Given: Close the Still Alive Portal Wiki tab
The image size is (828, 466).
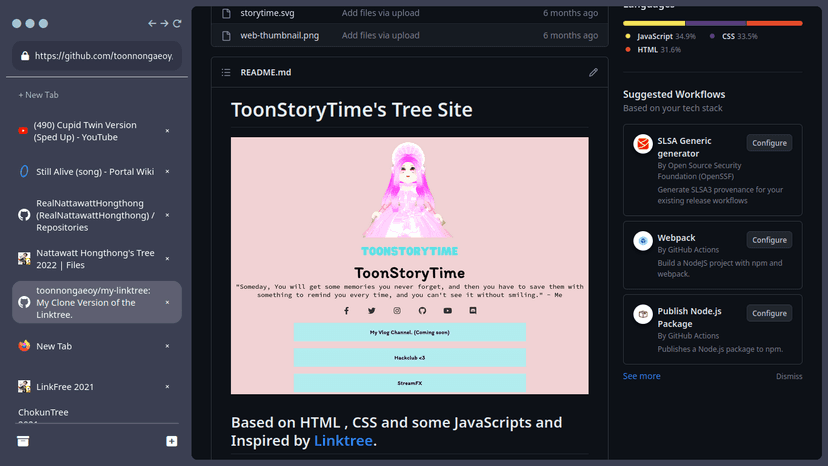Looking at the screenshot, I should 167,172.
